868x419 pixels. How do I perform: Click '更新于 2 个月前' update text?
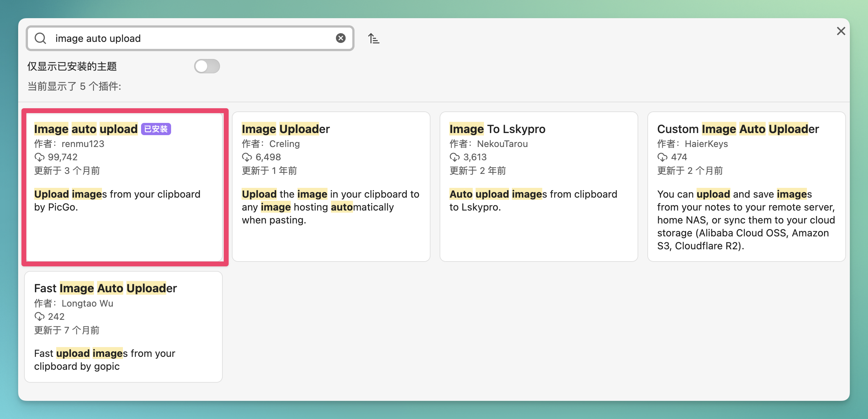(x=690, y=171)
